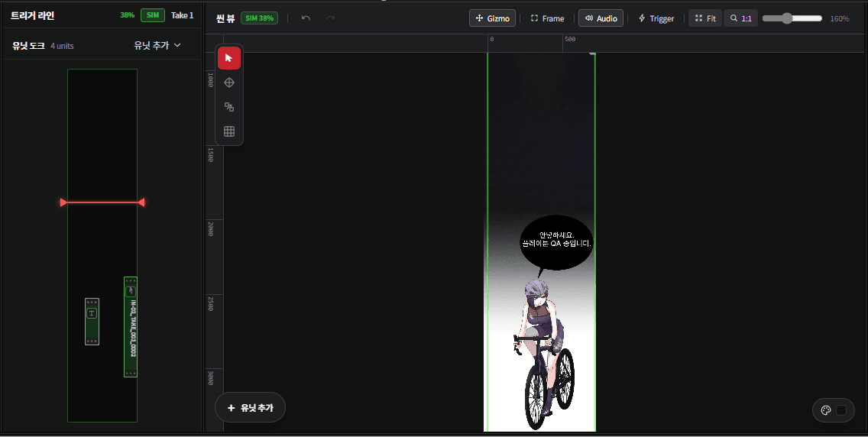The image size is (868, 437).
Task: Toggle the Trigger overlay
Action: 656,18
